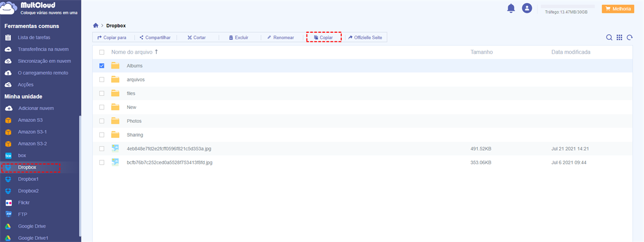Select the box cloud drive
The width and height of the screenshot is (644, 242).
[21, 156]
